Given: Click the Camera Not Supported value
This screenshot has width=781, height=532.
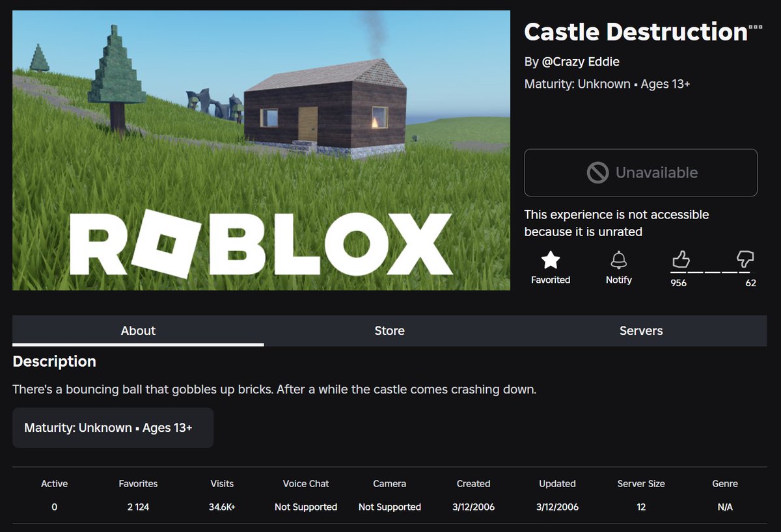Looking at the screenshot, I should click(x=390, y=507).
